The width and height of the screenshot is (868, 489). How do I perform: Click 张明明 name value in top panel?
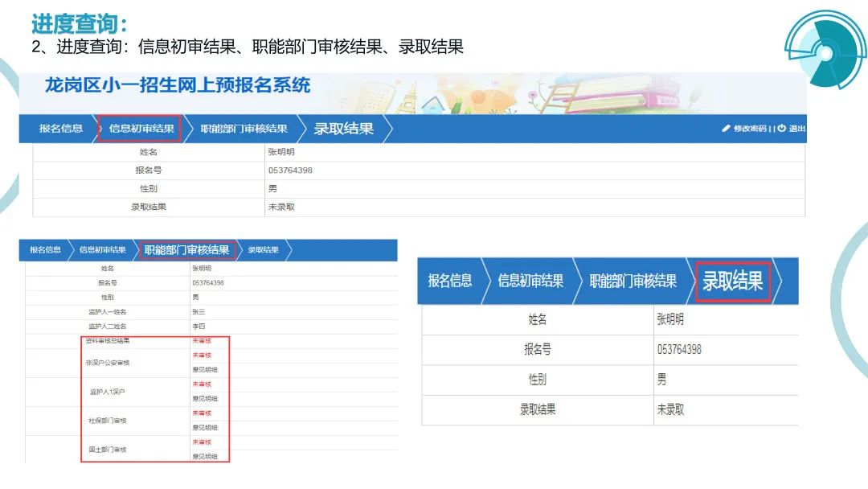tap(281, 152)
